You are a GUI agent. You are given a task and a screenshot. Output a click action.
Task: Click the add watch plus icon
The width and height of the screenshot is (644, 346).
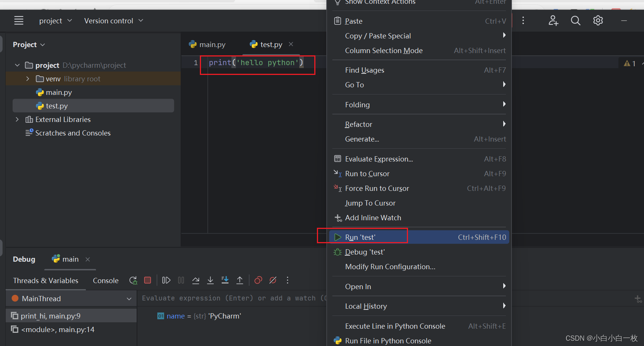coord(638,299)
